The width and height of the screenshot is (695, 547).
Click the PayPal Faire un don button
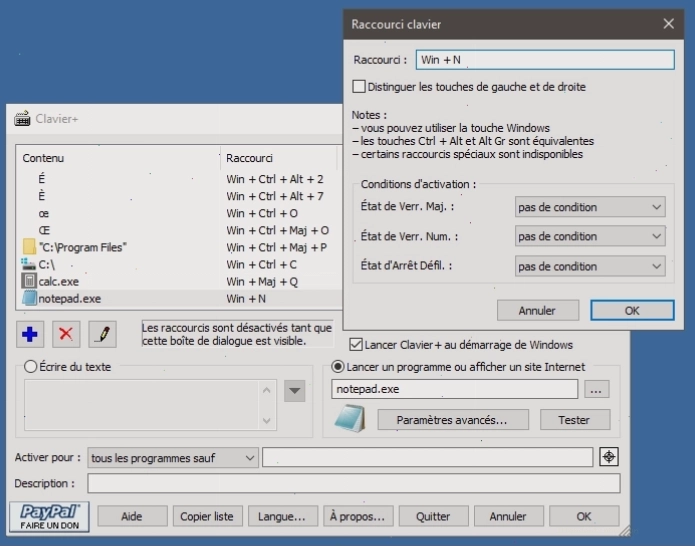49,517
